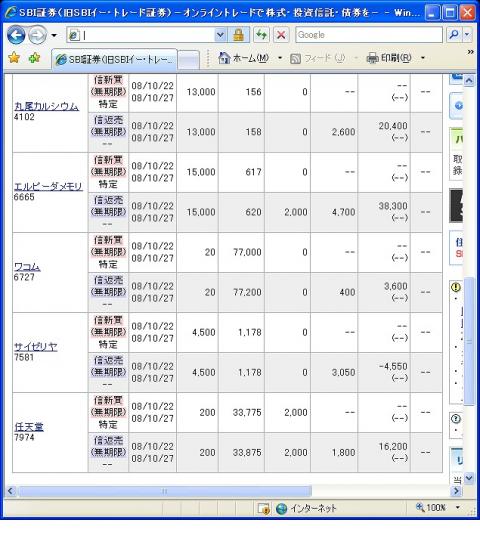Click the green help question icon in sidebar

[456, 419]
